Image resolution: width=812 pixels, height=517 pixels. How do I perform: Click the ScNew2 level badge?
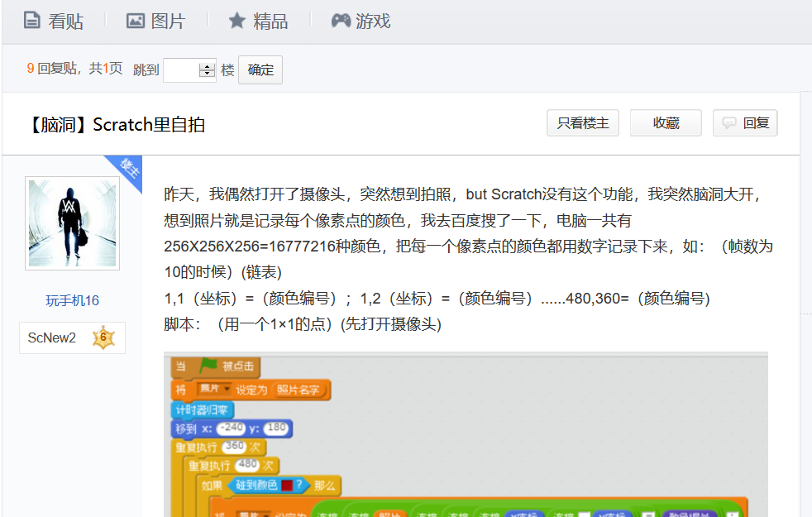pyautogui.click(x=73, y=337)
